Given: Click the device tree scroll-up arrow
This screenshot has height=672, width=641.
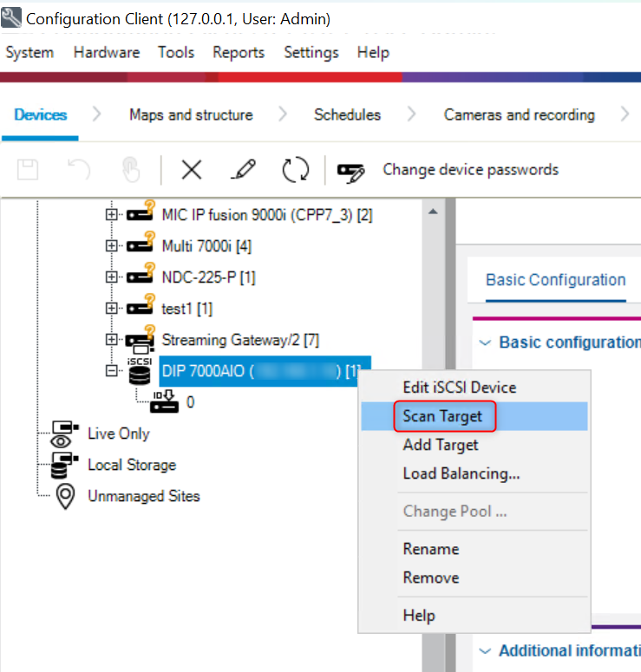Looking at the screenshot, I should [433, 212].
